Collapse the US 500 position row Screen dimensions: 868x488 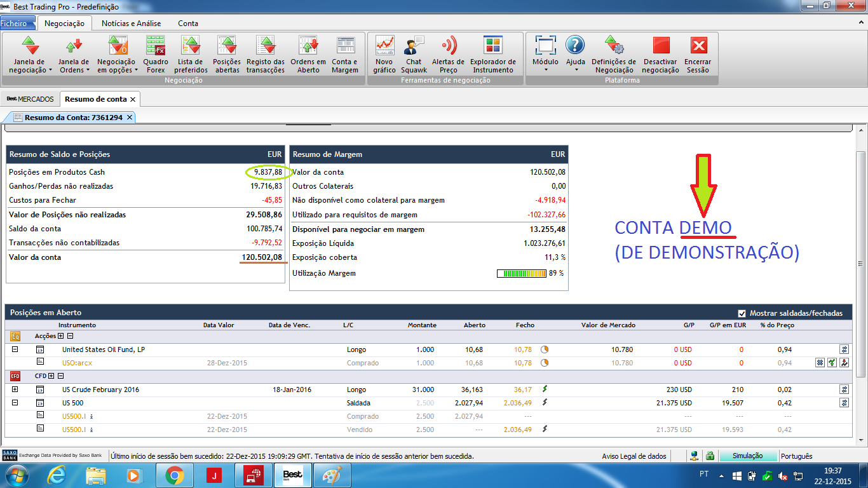[x=15, y=403]
